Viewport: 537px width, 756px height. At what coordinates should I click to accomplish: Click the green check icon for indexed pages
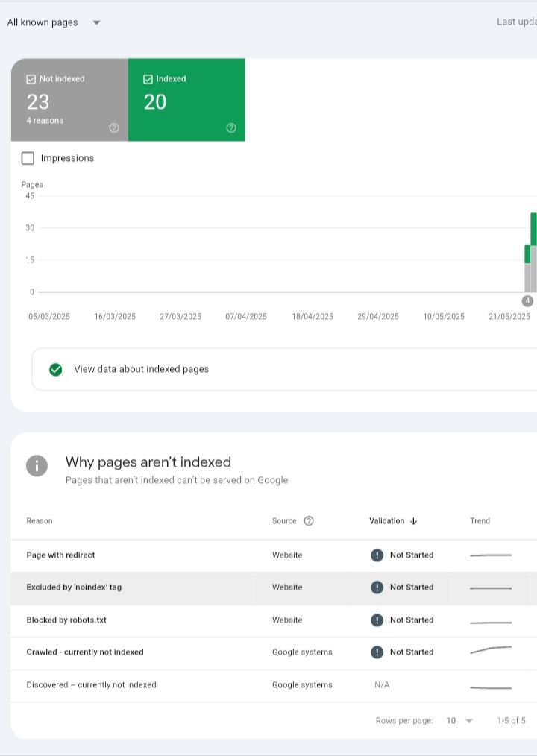tap(55, 369)
